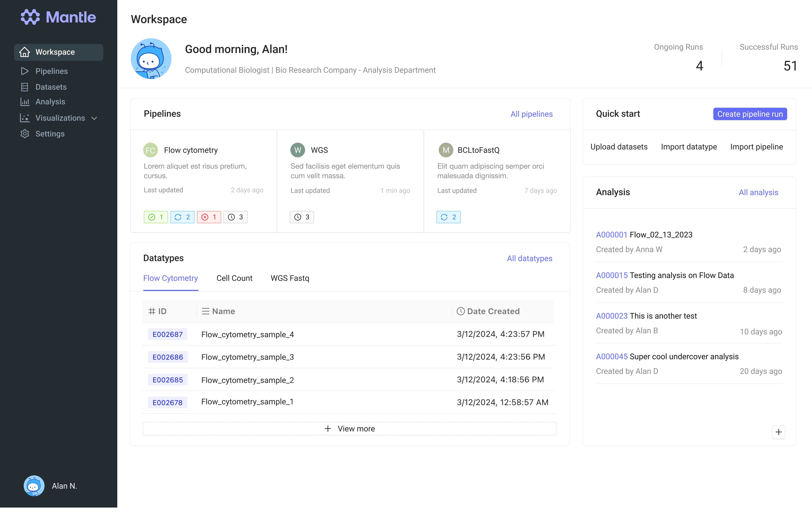Click the Visualizations scatter plot icon

(25, 118)
